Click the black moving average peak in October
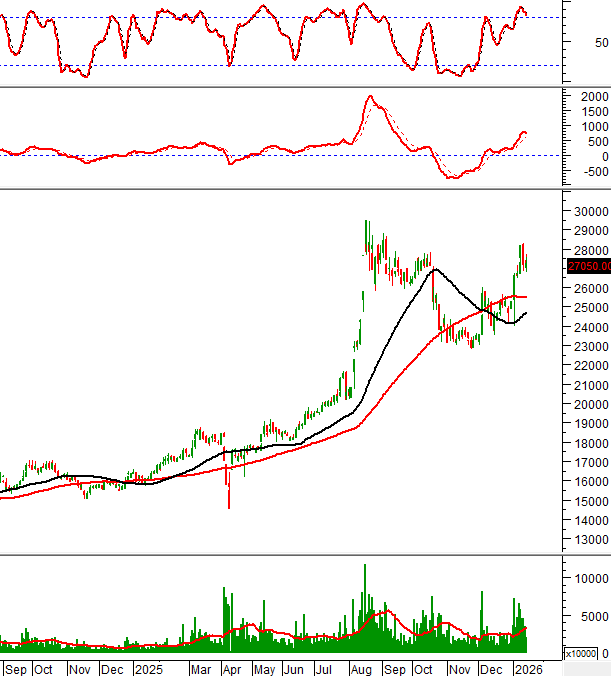This screenshot has width=611, height=676. (433, 269)
